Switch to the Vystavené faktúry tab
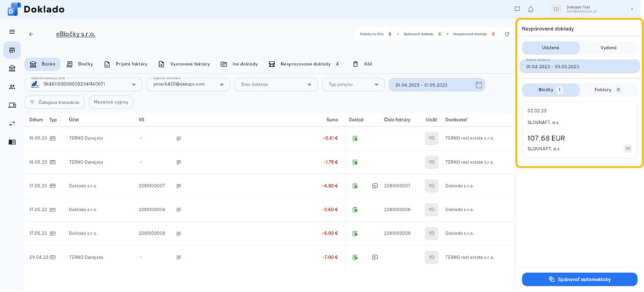This screenshot has height=292, width=644. click(184, 65)
